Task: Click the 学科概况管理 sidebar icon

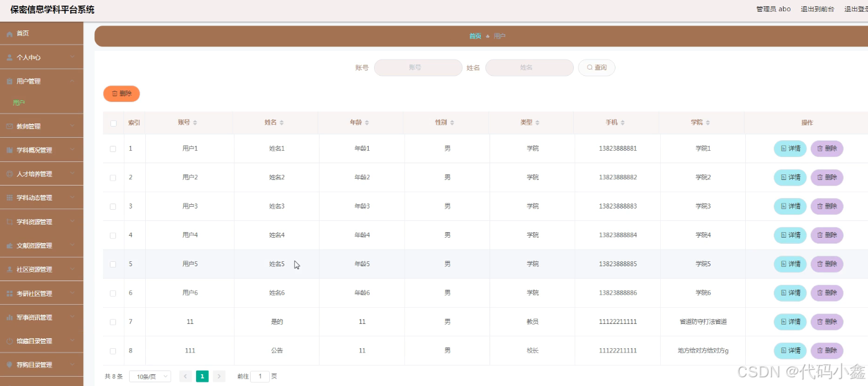Action: point(9,150)
